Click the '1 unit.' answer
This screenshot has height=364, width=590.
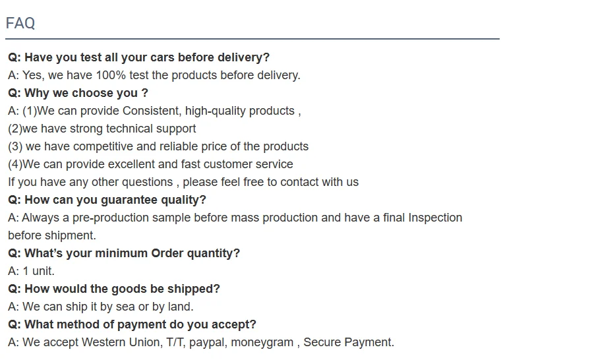click(x=31, y=271)
